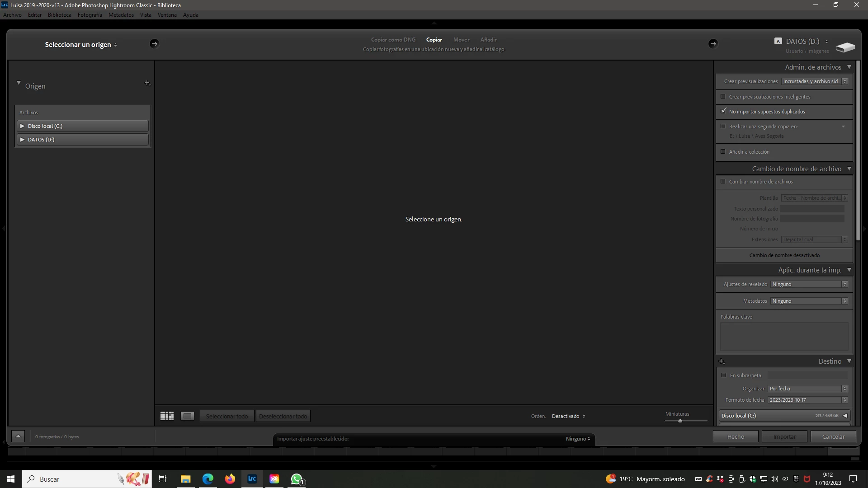Switch to loupe view icon

click(x=187, y=416)
